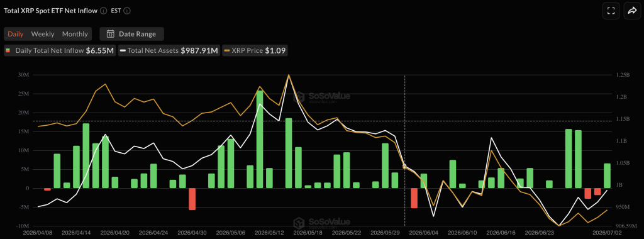Click x-axis date 2026/06/04

pyautogui.click(x=423, y=232)
